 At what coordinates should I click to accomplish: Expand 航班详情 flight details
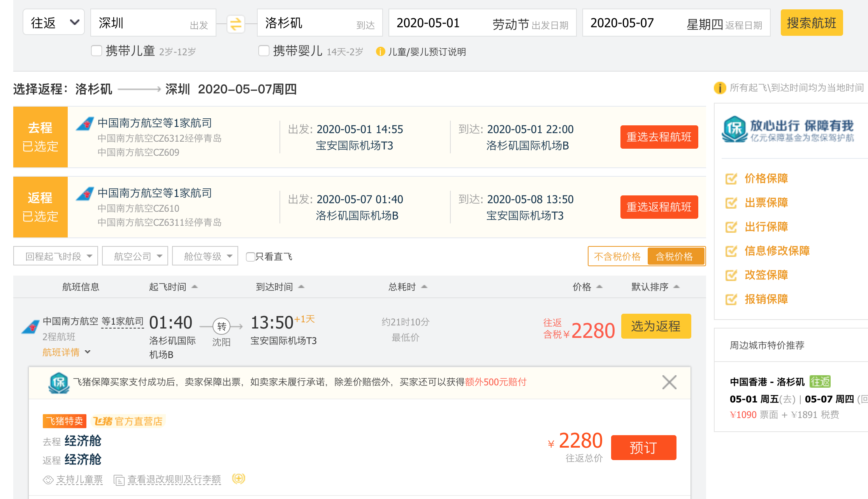click(x=66, y=352)
